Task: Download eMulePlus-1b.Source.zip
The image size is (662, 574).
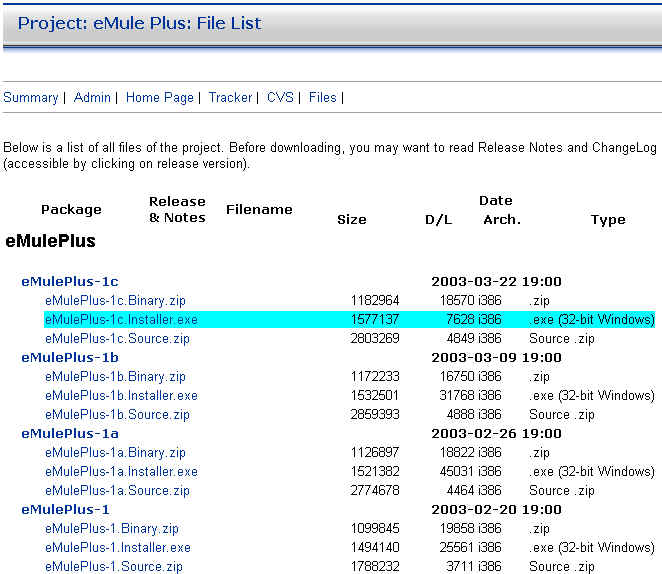Action: click(117, 415)
